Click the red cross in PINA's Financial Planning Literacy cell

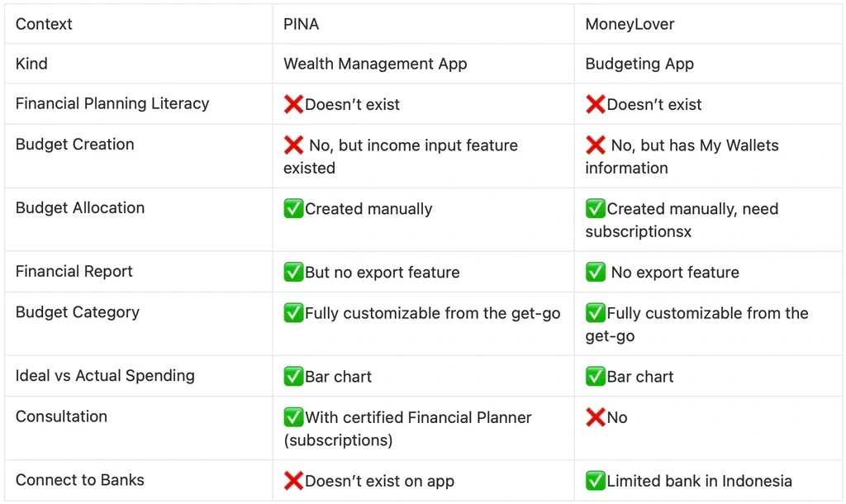(293, 105)
